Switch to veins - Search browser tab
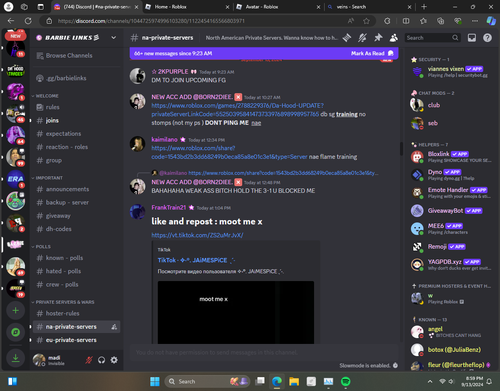Screen dimensions: 500x391 [369, 7]
